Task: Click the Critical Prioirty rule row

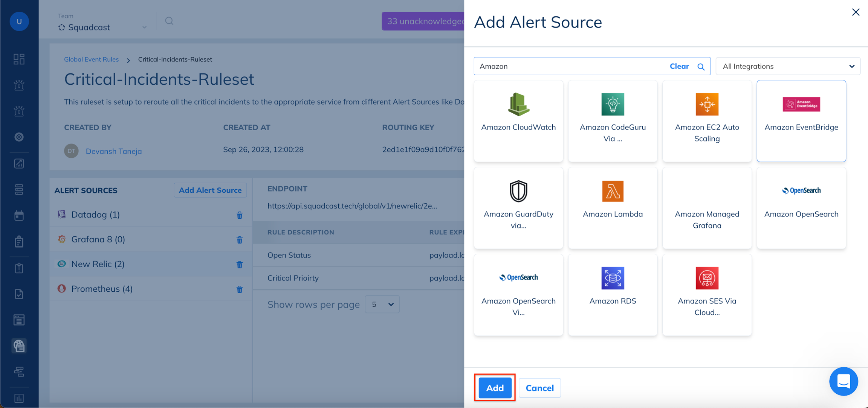Action: tap(359, 278)
